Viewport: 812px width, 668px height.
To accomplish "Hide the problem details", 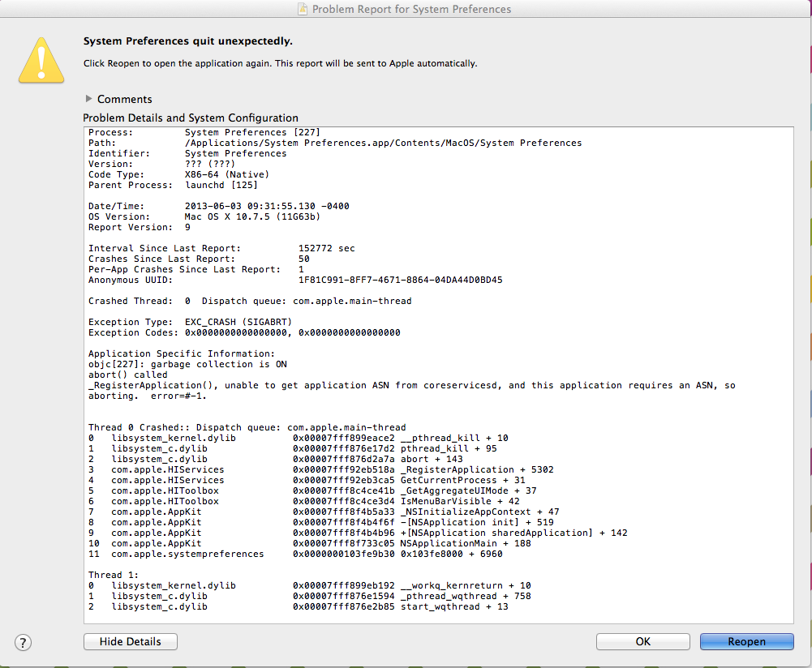I will click(x=131, y=641).
